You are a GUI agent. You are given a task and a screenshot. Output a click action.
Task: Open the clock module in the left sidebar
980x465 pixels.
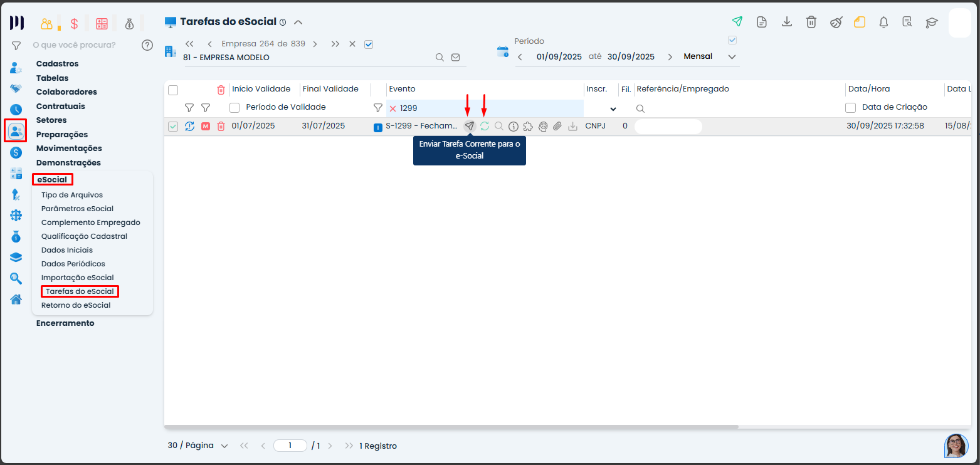[x=16, y=110]
